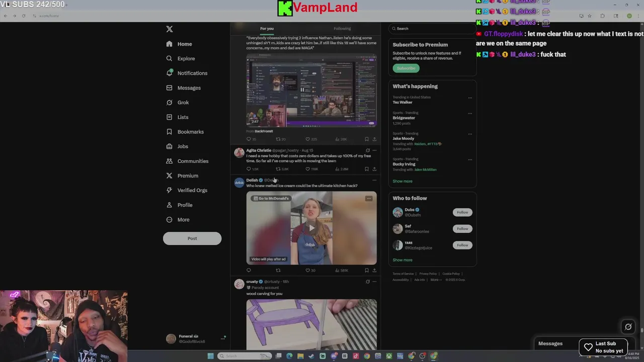Reply to the Delish post
The width and height of the screenshot is (644, 362).
[249, 270]
